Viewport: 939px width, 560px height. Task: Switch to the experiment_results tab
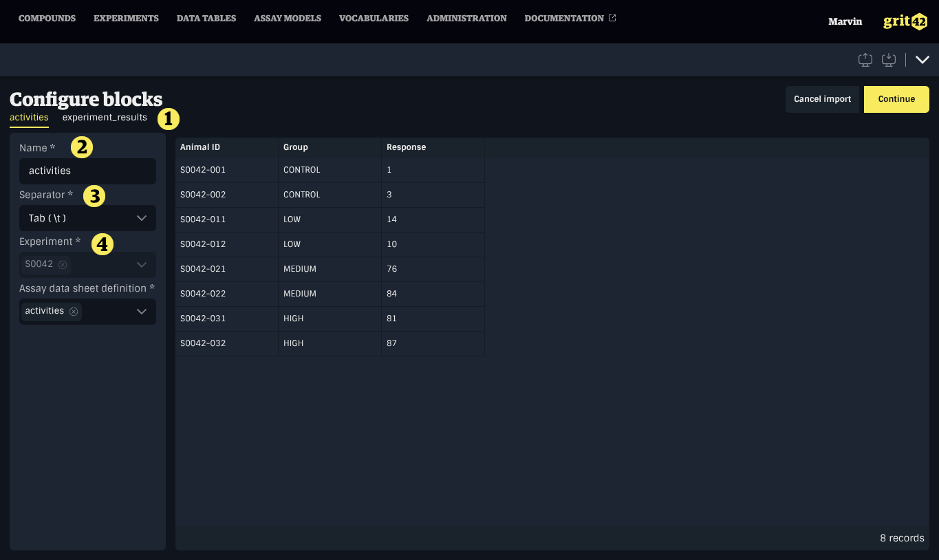coord(105,118)
